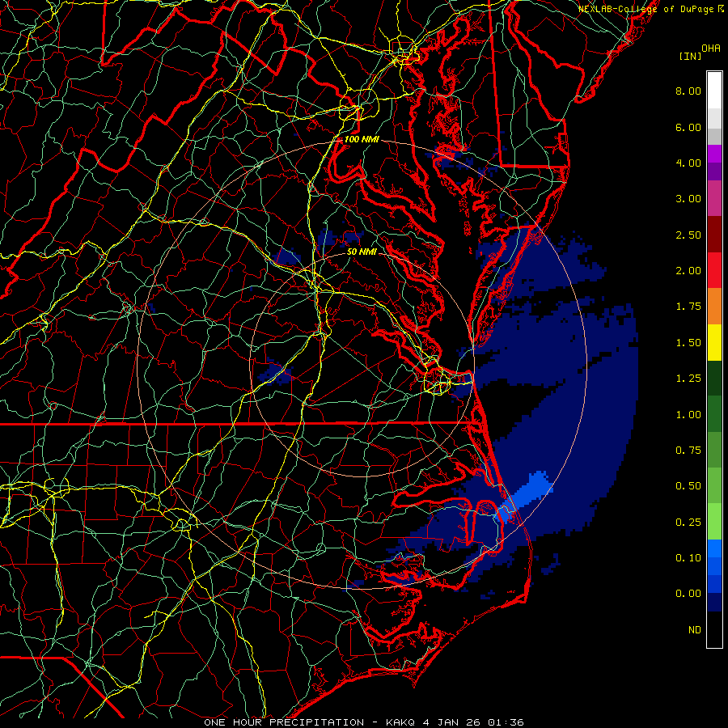Click the orange 1.75 inch legend color
The height and width of the screenshot is (728, 728).
(x=714, y=306)
